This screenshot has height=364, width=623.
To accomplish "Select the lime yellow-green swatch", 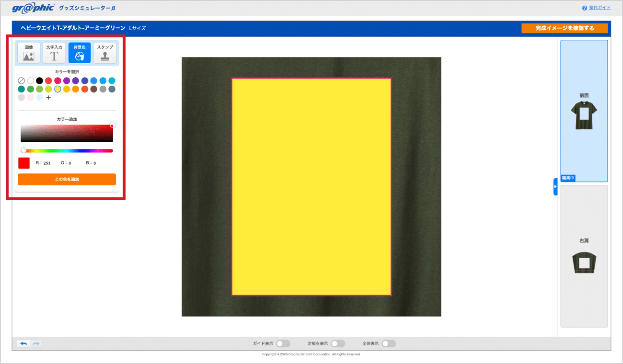I will pos(48,89).
